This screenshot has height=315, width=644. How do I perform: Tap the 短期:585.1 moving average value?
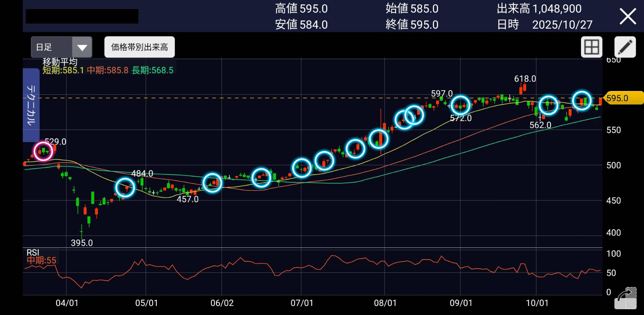63,70
